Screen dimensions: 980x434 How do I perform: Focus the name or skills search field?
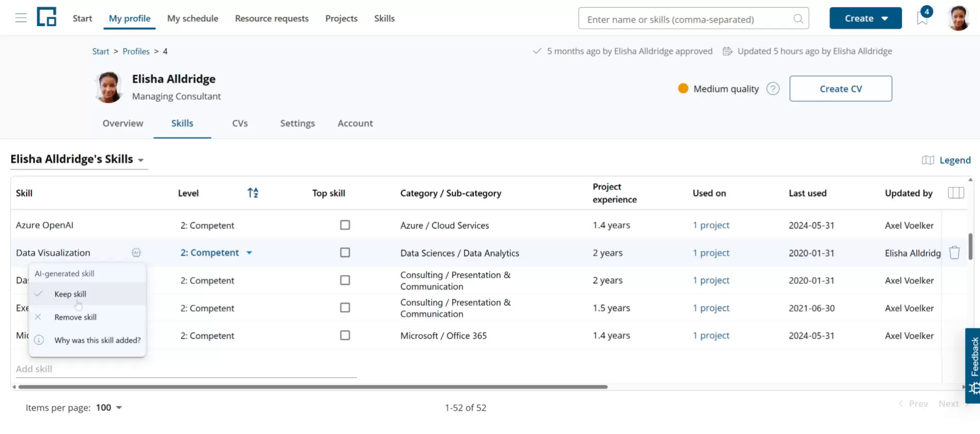pos(693,19)
